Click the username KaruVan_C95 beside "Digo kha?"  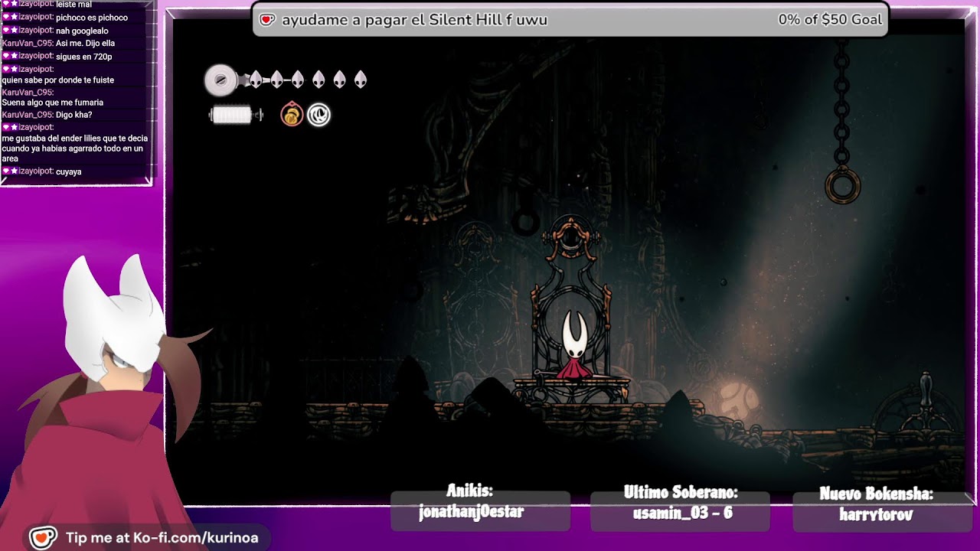click(28, 115)
